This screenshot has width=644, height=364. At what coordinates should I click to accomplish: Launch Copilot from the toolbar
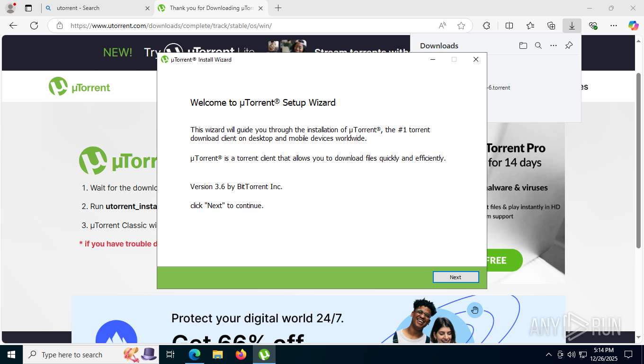(x=633, y=26)
